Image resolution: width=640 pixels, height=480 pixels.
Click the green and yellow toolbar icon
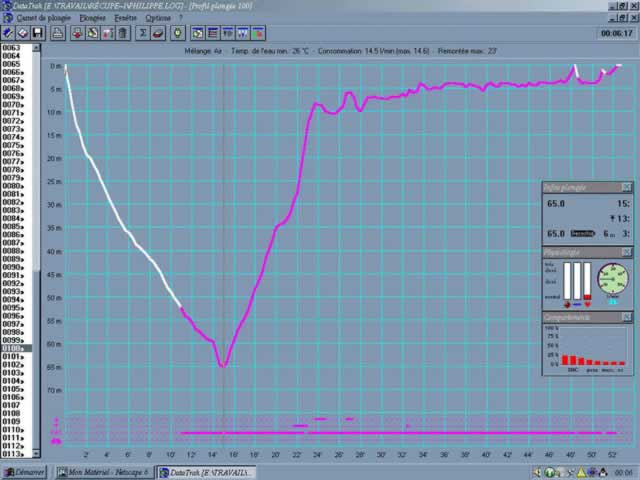click(x=93, y=33)
